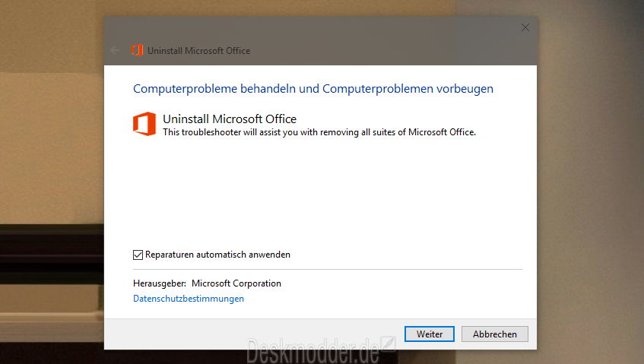Click the separator line above Herausgeber

click(328, 269)
